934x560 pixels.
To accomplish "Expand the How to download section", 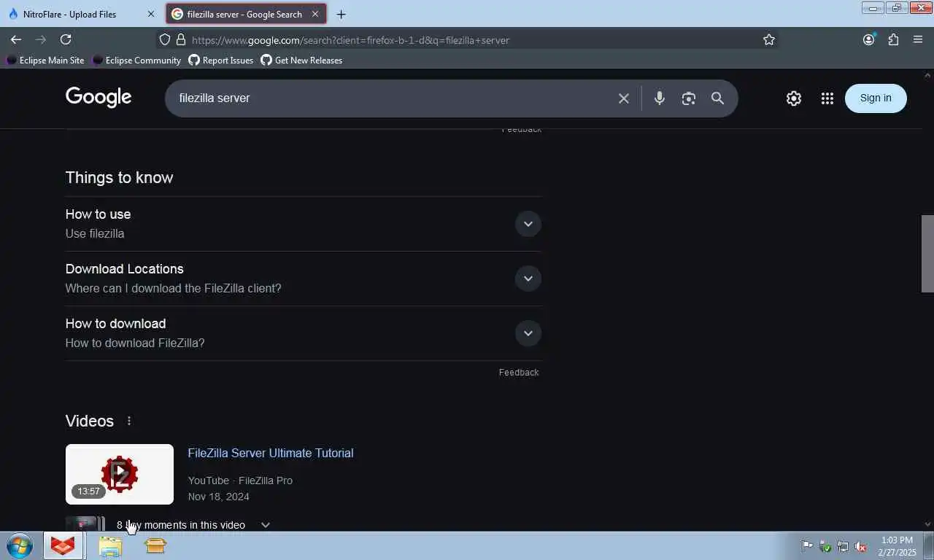I will pyautogui.click(x=528, y=333).
